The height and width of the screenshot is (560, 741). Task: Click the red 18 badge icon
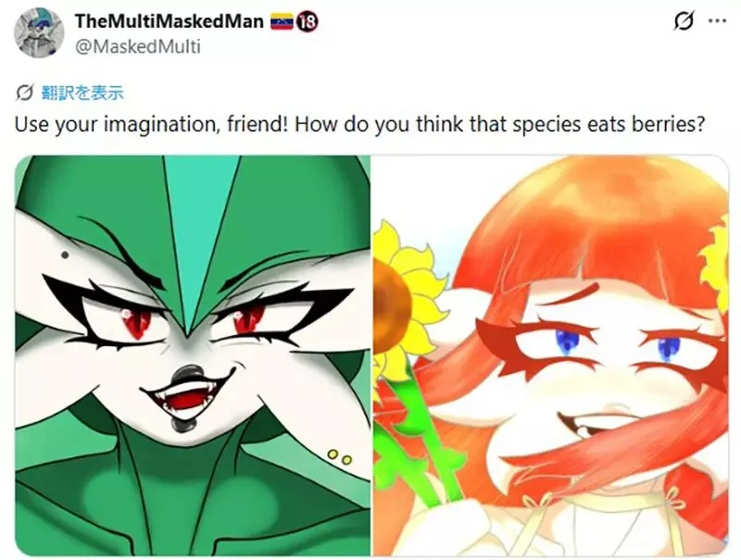(308, 21)
